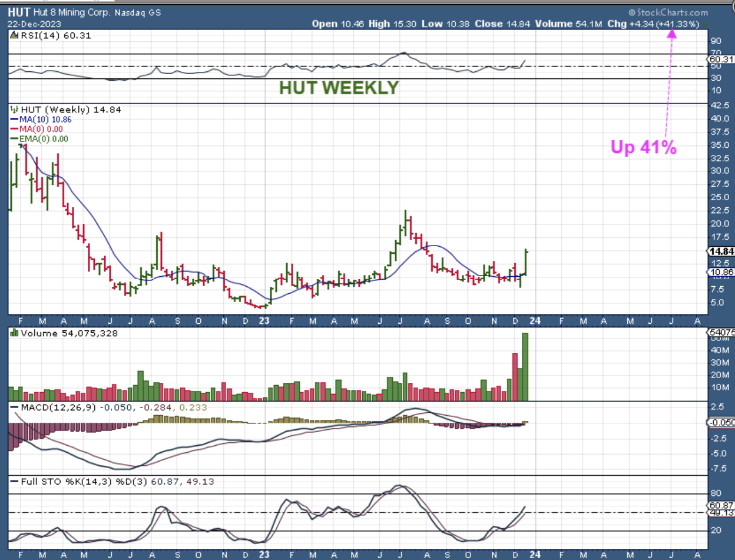Click the 60.31 RSI value axis label
Screen dimensions: 735x560
click(x=720, y=59)
